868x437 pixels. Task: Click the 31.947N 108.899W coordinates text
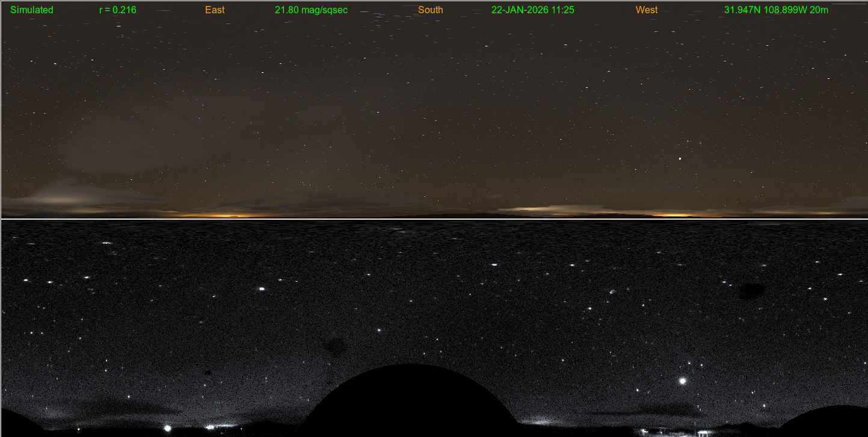coord(776,10)
